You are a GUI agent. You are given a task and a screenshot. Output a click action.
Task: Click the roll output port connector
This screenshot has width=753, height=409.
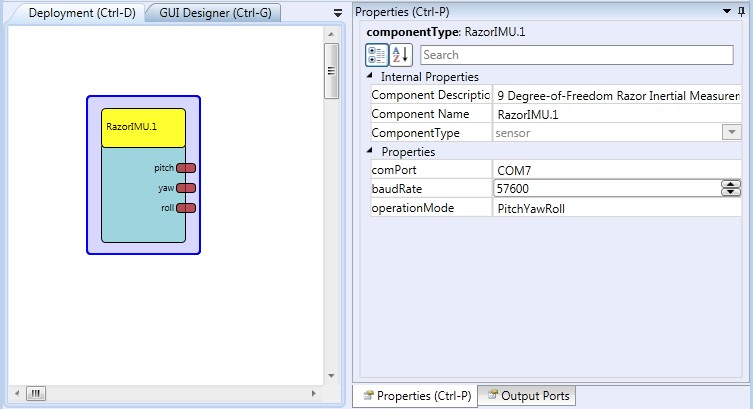(186, 208)
